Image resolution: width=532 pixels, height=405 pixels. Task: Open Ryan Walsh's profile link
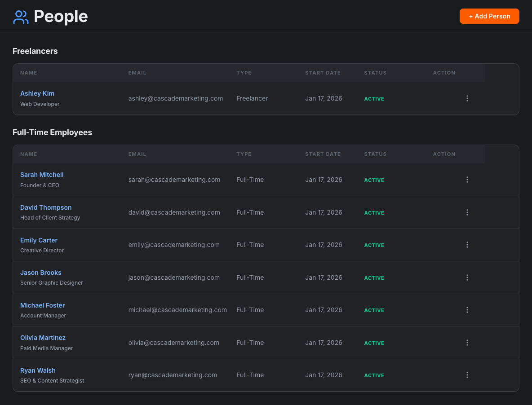point(38,371)
